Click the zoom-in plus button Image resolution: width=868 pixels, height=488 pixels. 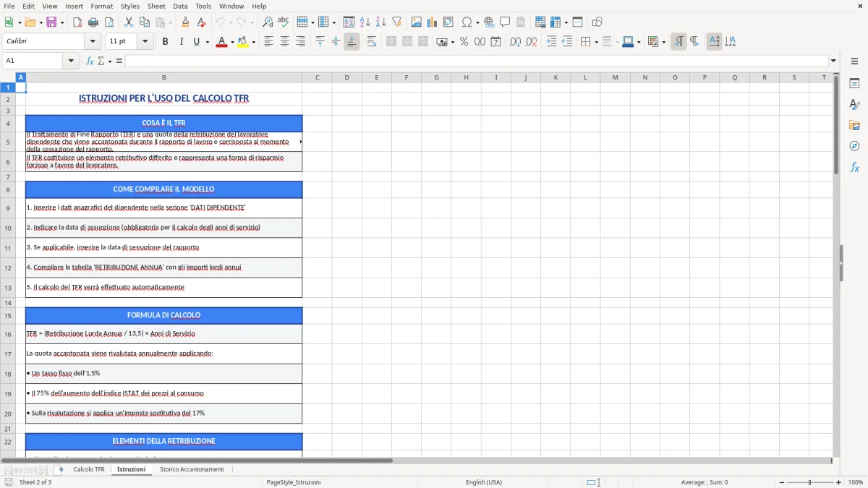tap(839, 482)
